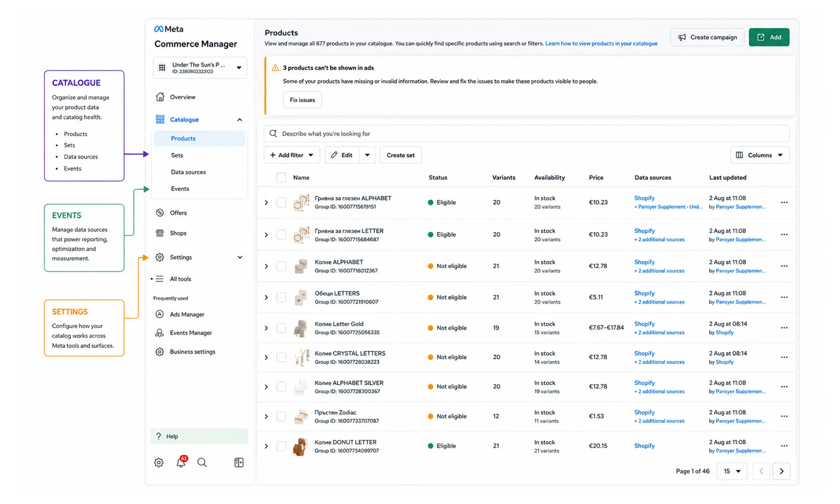Open Events under Catalogue
The height and width of the screenshot is (504, 840).
180,188
